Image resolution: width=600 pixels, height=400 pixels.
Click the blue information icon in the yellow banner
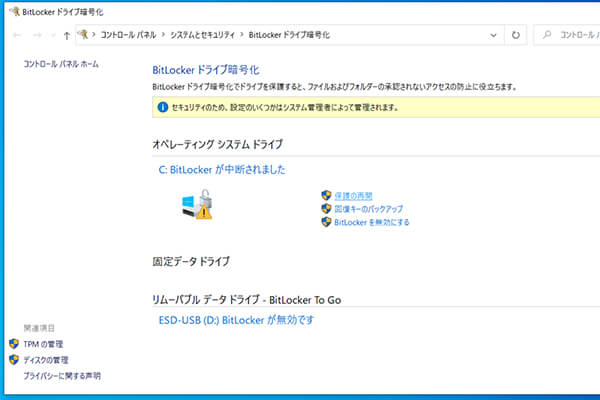click(163, 107)
